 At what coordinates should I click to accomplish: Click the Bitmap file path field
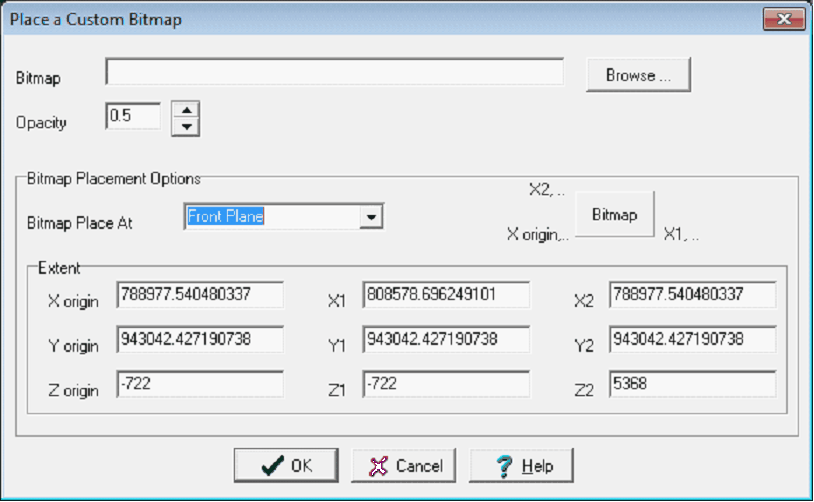335,73
